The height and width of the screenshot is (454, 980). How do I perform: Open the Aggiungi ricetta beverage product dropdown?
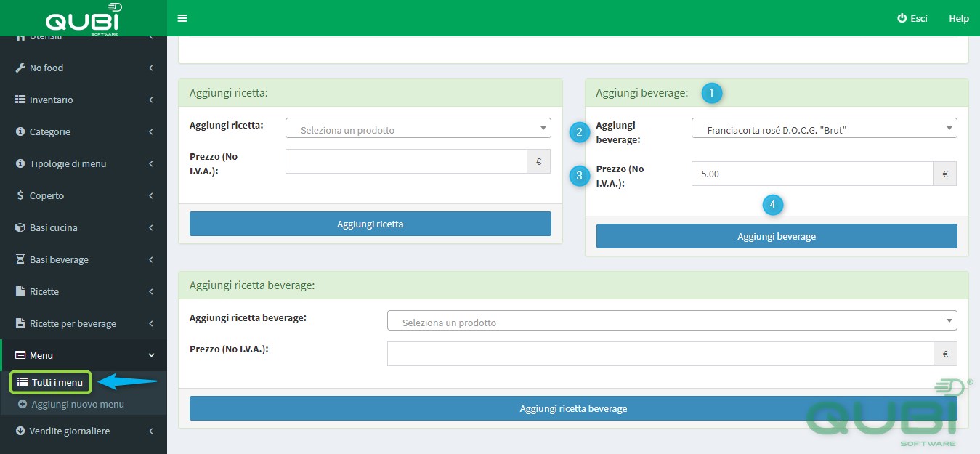click(x=672, y=320)
